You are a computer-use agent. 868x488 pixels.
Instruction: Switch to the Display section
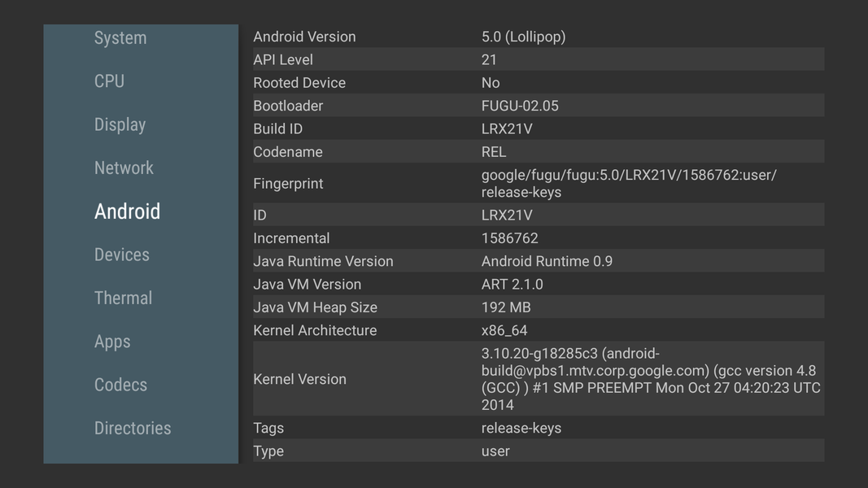120,124
